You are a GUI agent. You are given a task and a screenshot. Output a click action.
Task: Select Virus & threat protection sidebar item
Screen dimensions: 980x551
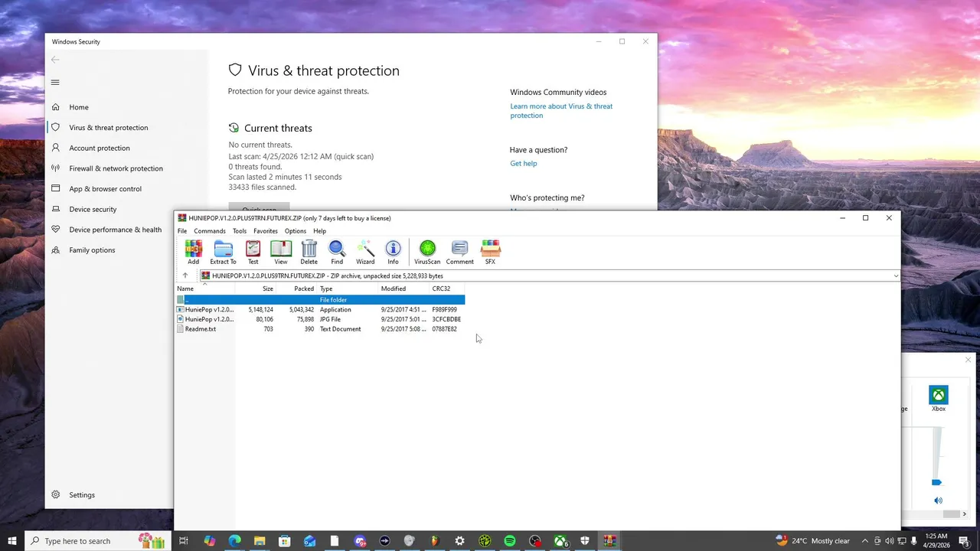point(109,128)
